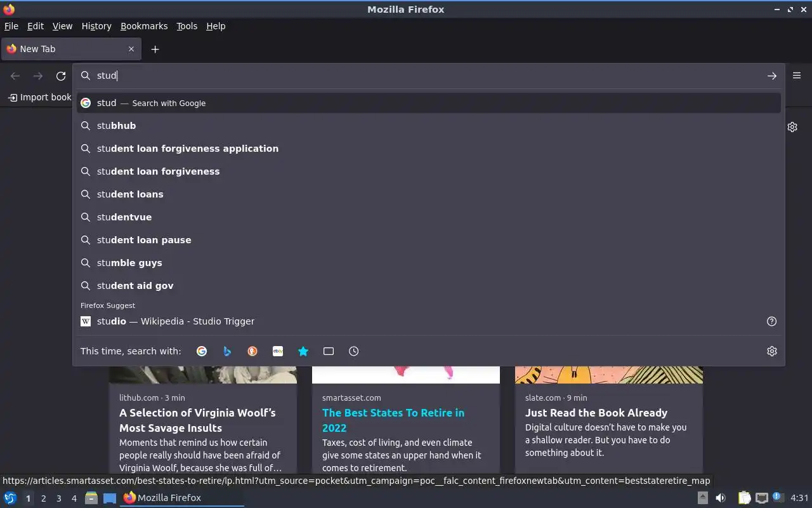Search open tabs using the tab icon

coord(329,351)
